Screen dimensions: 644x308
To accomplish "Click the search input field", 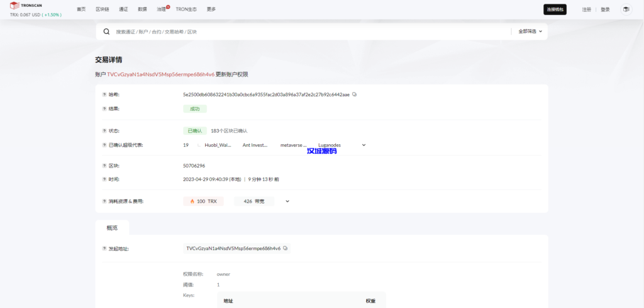I will click(311, 31).
